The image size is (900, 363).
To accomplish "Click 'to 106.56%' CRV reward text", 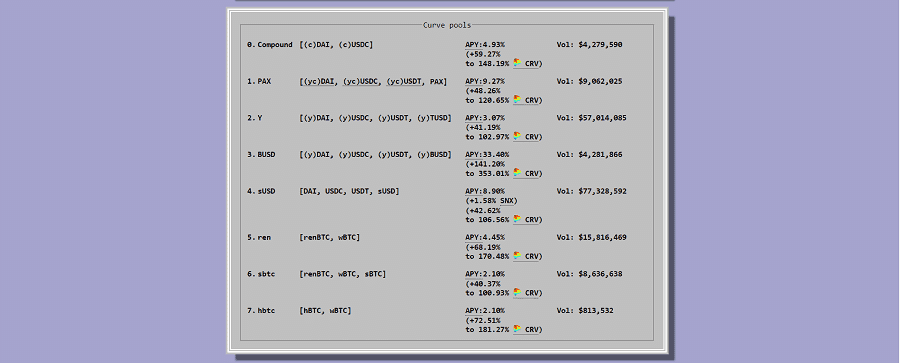I will click(487, 219).
